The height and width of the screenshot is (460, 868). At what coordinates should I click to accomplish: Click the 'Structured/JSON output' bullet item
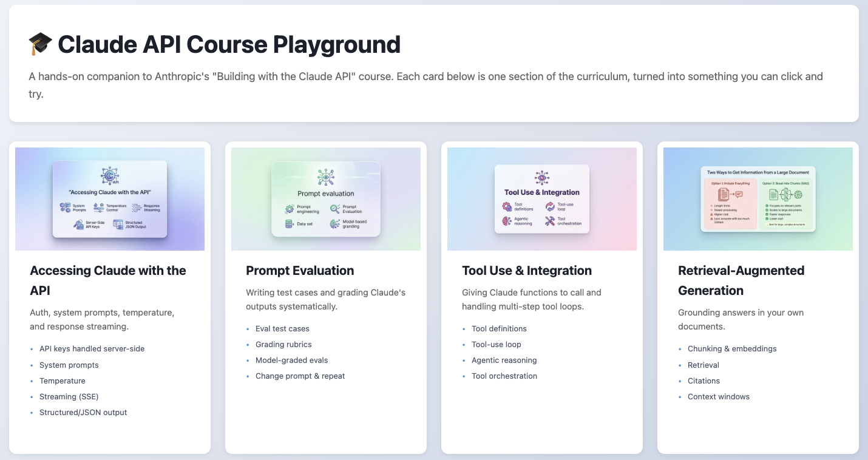83,413
